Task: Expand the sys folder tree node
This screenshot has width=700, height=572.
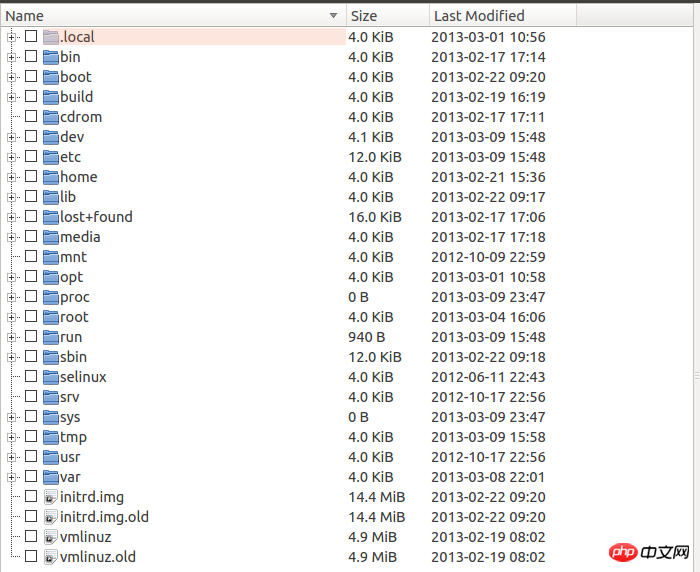Action: click(11, 418)
